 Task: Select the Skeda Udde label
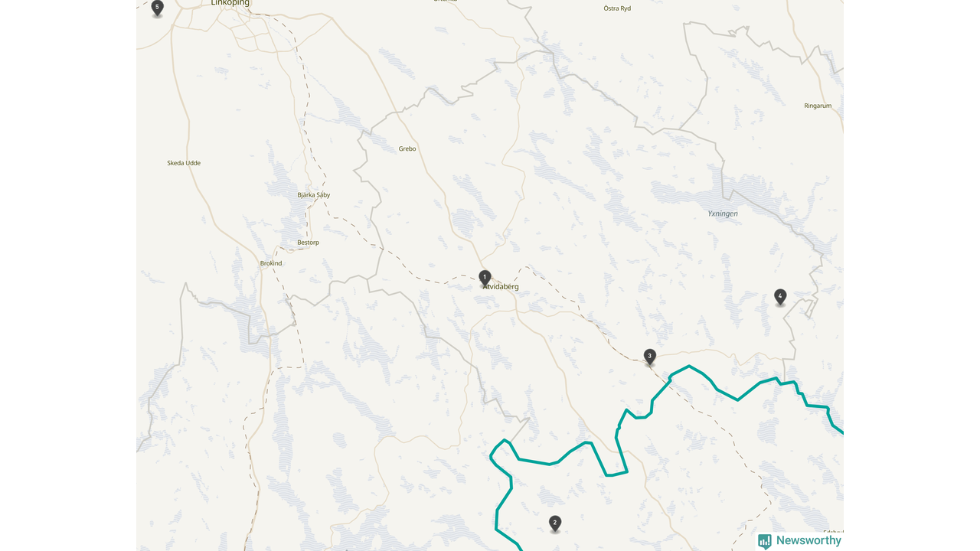point(184,163)
